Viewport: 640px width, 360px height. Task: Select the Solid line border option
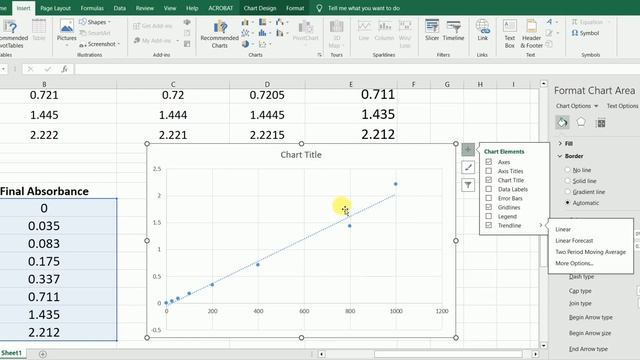(567, 181)
